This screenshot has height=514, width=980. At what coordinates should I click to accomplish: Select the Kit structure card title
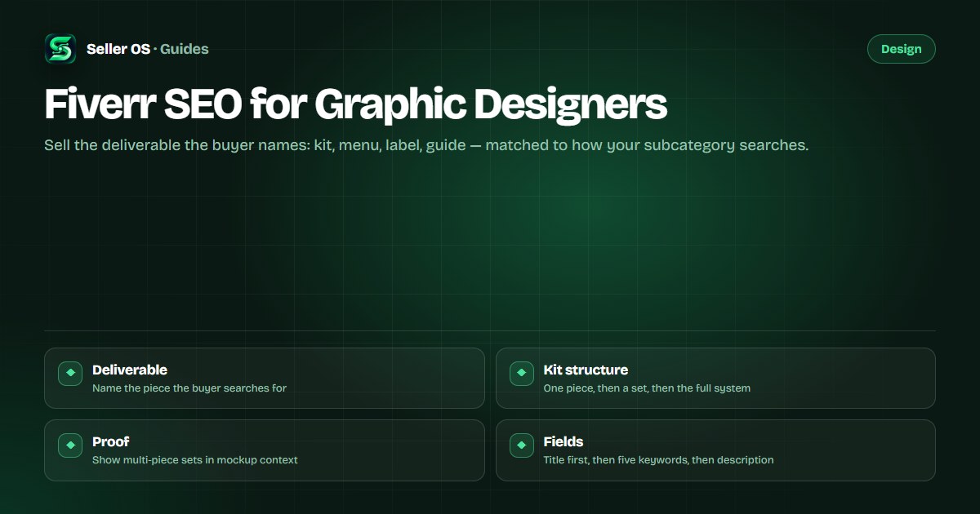[x=586, y=370]
